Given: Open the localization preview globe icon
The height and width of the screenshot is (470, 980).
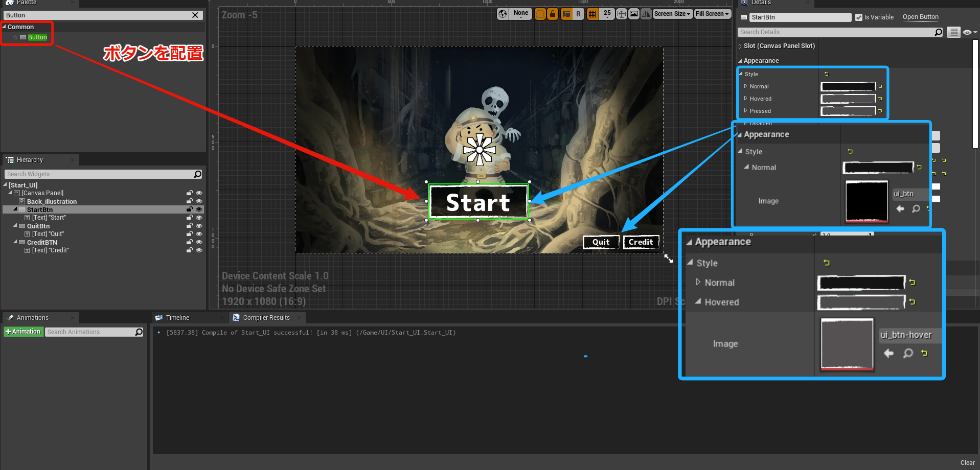Looking at the screenshot, I should (x=503, y=14).
